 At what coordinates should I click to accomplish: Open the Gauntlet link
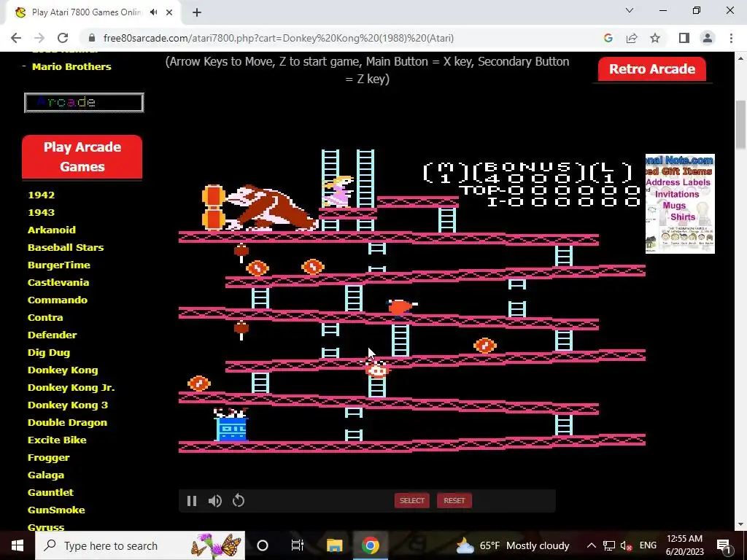50,492
